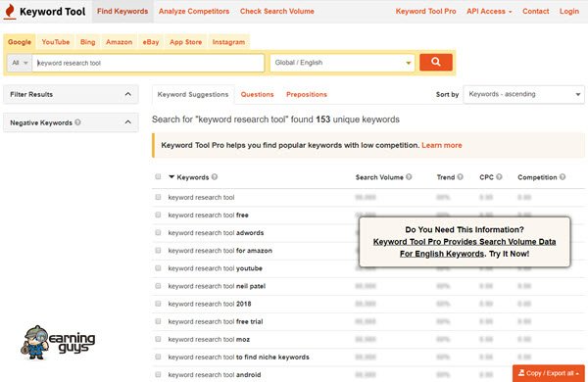
Task: Click the info icon next to Negative Keywords
Action: 77,122
